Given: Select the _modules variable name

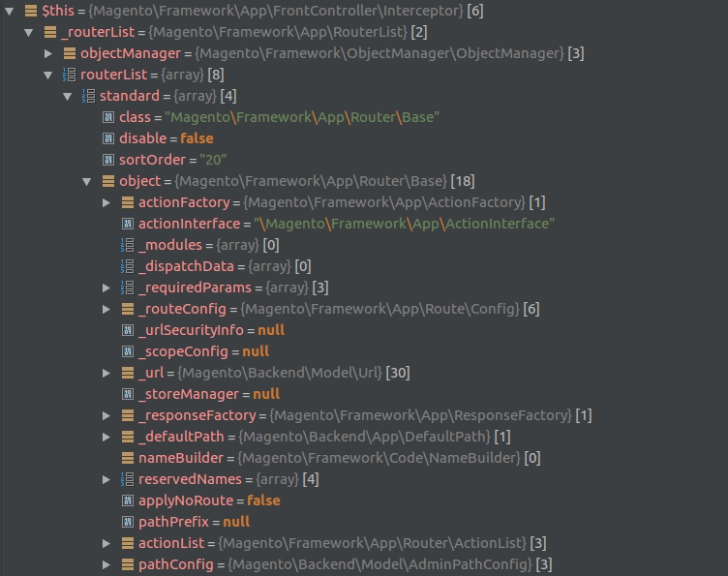Looking at the screenshot, I should [170, 245].
